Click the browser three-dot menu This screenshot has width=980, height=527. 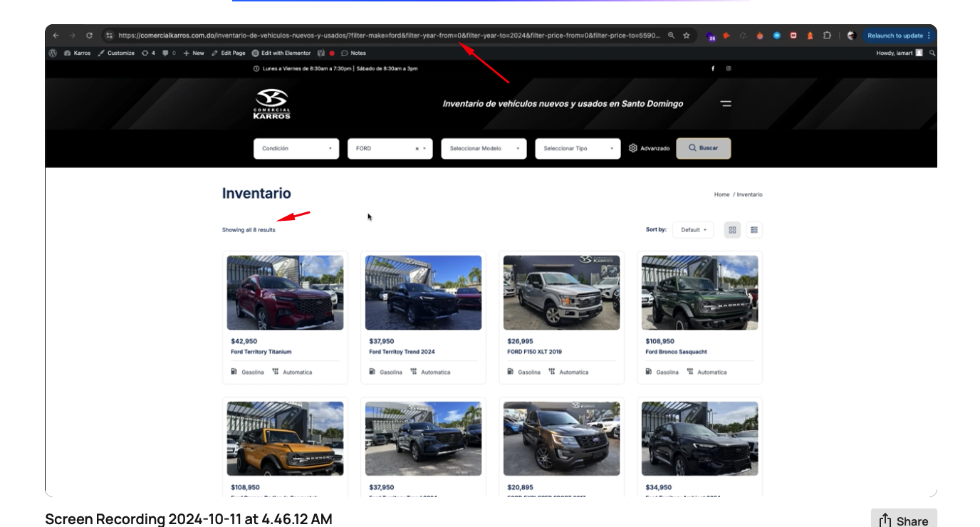[929, 36]
